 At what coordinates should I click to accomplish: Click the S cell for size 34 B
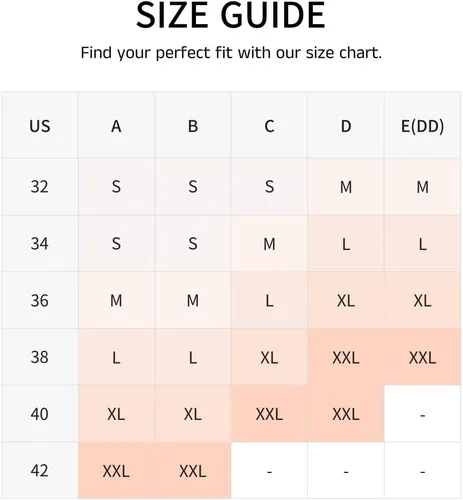click(193, 244)
